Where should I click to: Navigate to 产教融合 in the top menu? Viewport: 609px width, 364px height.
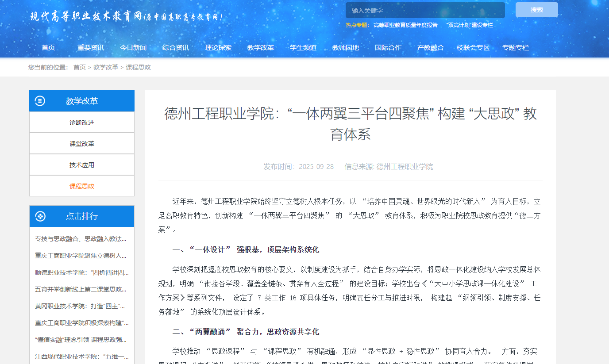point(430,48)
